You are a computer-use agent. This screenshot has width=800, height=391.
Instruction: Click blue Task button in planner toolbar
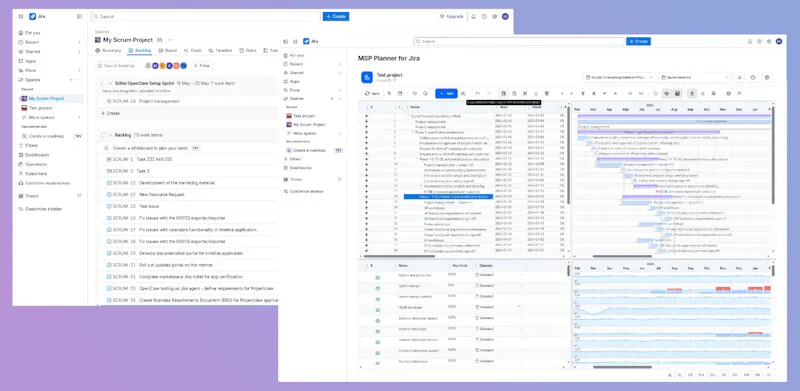[x=446, y=93]
